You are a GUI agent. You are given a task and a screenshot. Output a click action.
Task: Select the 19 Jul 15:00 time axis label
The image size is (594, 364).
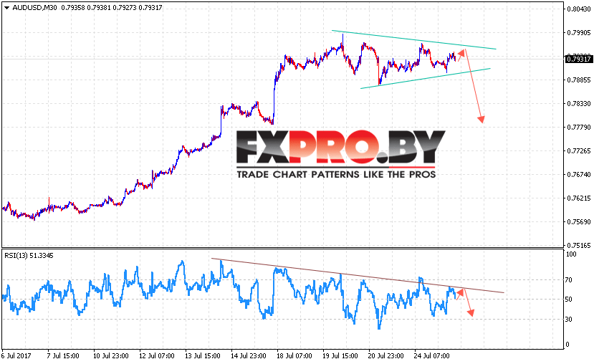click(340, 355)
